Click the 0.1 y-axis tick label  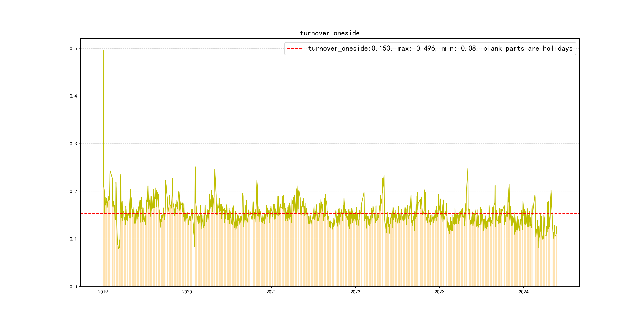73,239
